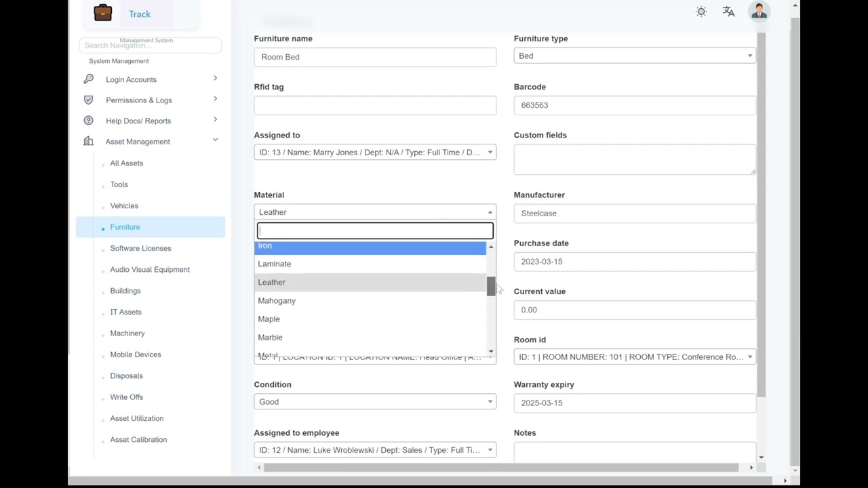Select Furniture in the sidebar
The height and width of the screenshot is (488, 868).
pos(151,227)
